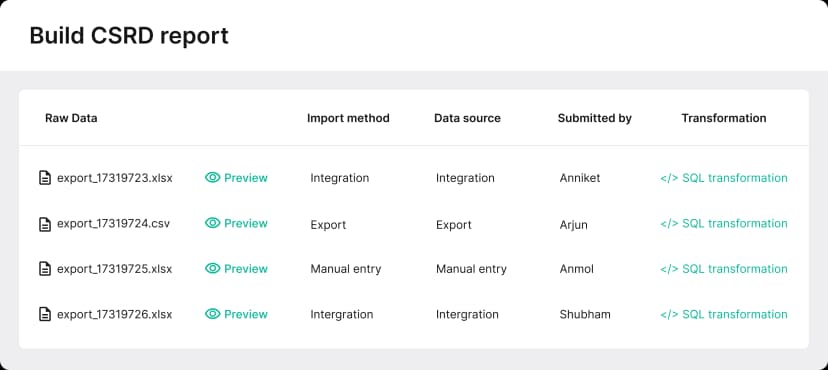Open Preview for export_17319723.xlsx
The height and width of the screenshot is (370, 828).
point(236,178)
